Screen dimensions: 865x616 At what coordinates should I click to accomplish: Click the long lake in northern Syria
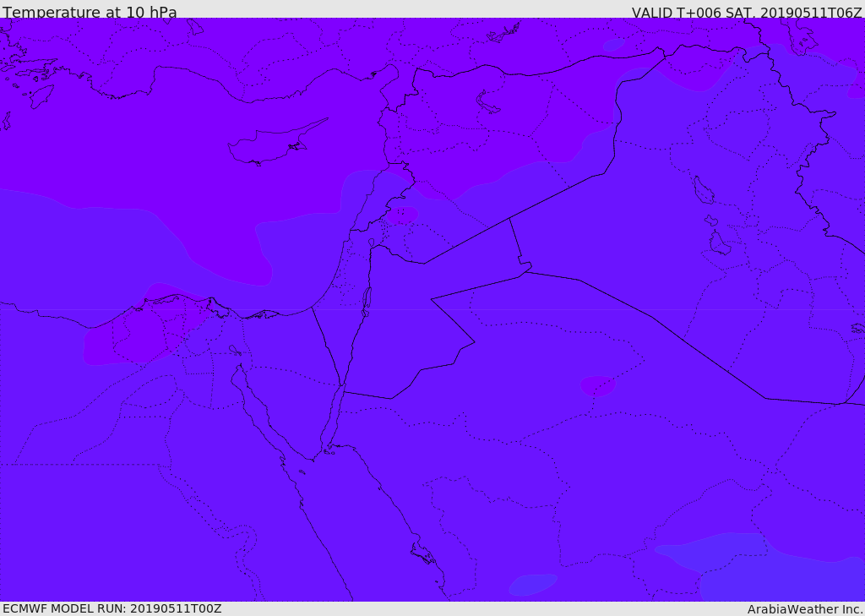pyautogui.click(x=487, y=102)
